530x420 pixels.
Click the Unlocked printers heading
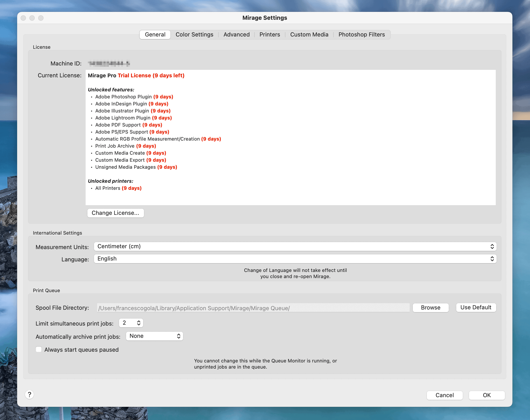click(111, 181)
